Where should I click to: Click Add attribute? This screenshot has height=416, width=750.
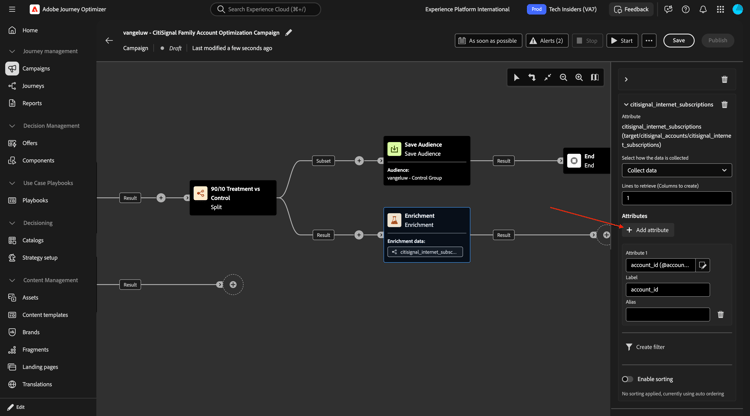click(x=648, y=230)
